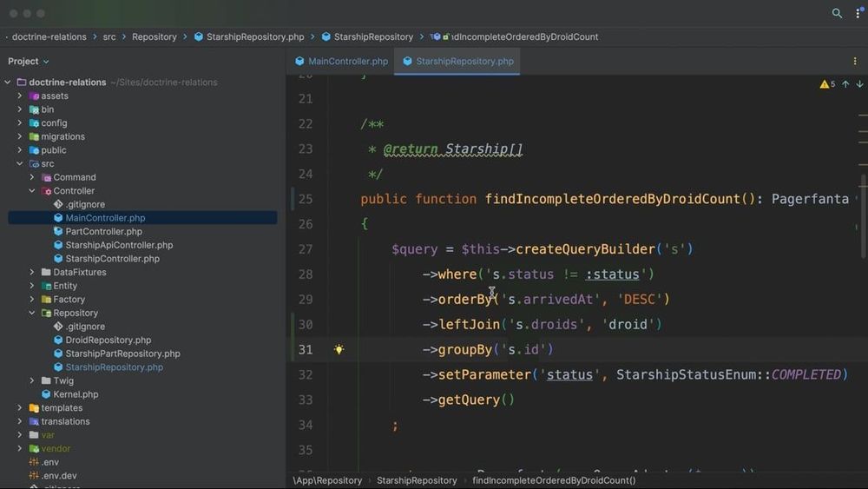
Task: Select the StarshipRepository.php editor tab
Action: click(x=458, y=62)
